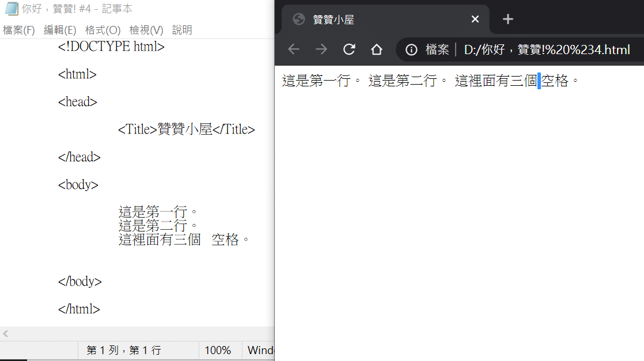Image resolution: width=644 pixels, height=361 pixels.
Task: Open the 說明 menu in Notepad
Action: pyautogui.click(x=182, y=30)
